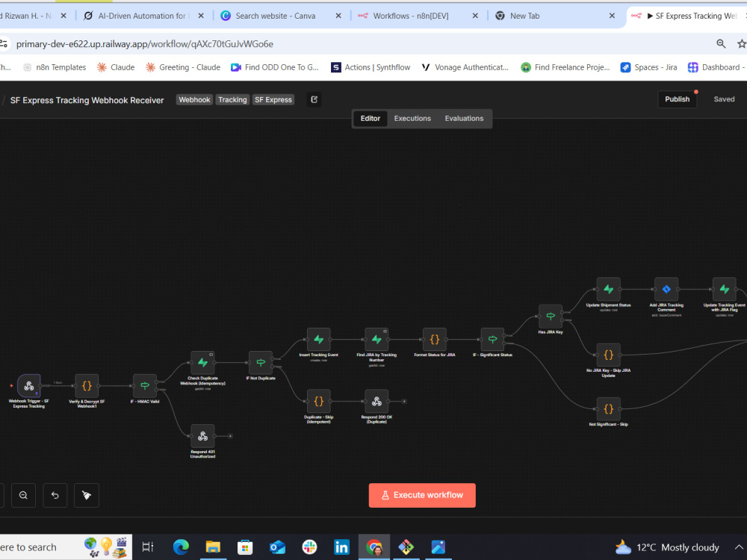This screenshot has width=747, height=560.
Task: Open the Insert Tracking Event node
Action: coord(319,340)
